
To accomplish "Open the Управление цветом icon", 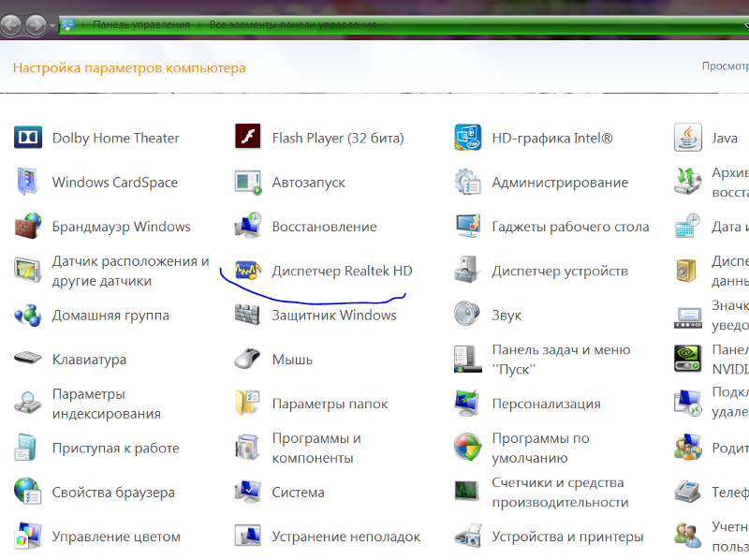I will [28, 536].
